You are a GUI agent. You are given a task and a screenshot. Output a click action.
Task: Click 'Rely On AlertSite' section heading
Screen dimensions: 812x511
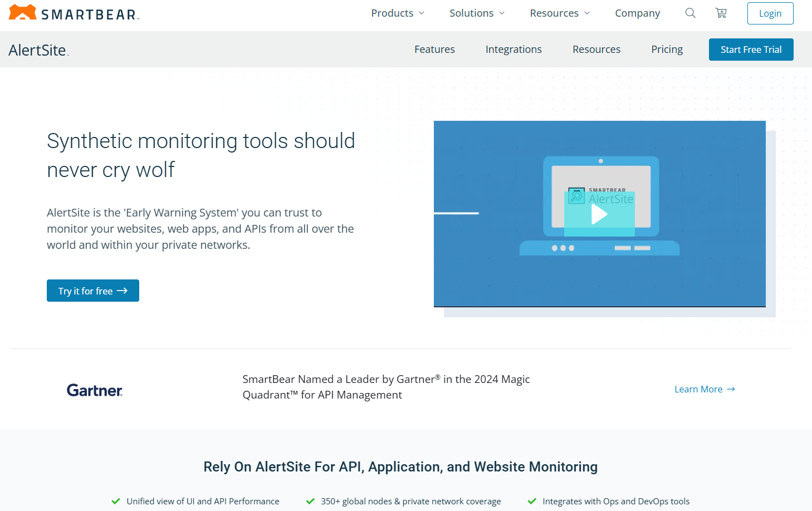(400, 466)
